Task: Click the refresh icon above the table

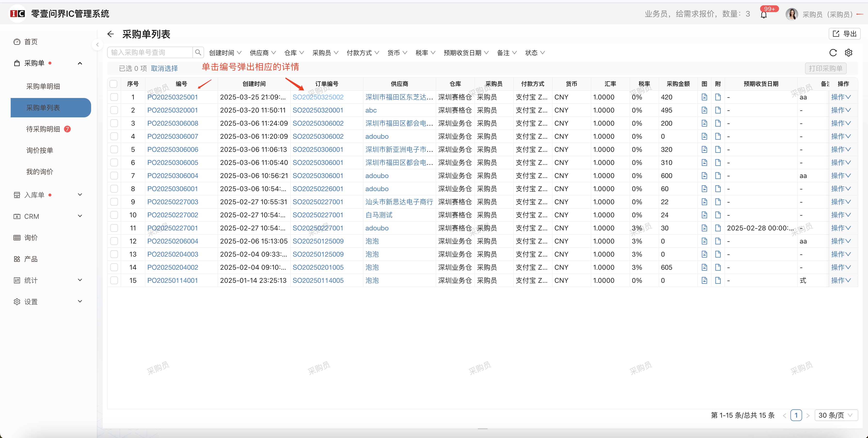Action: point(833,53)
